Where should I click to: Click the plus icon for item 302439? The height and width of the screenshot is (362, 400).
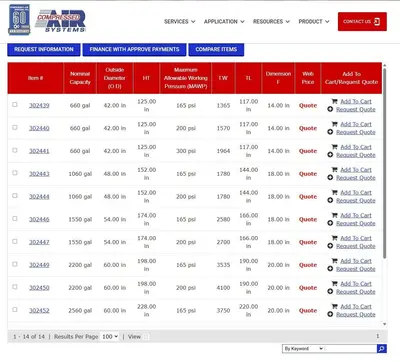(330, 109)
